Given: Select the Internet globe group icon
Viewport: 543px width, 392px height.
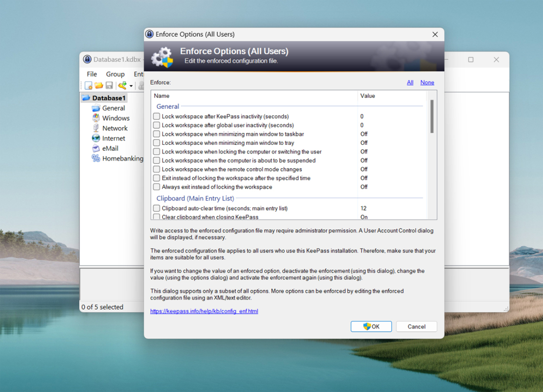Looking at the screenshot, I should coord(96,138).
